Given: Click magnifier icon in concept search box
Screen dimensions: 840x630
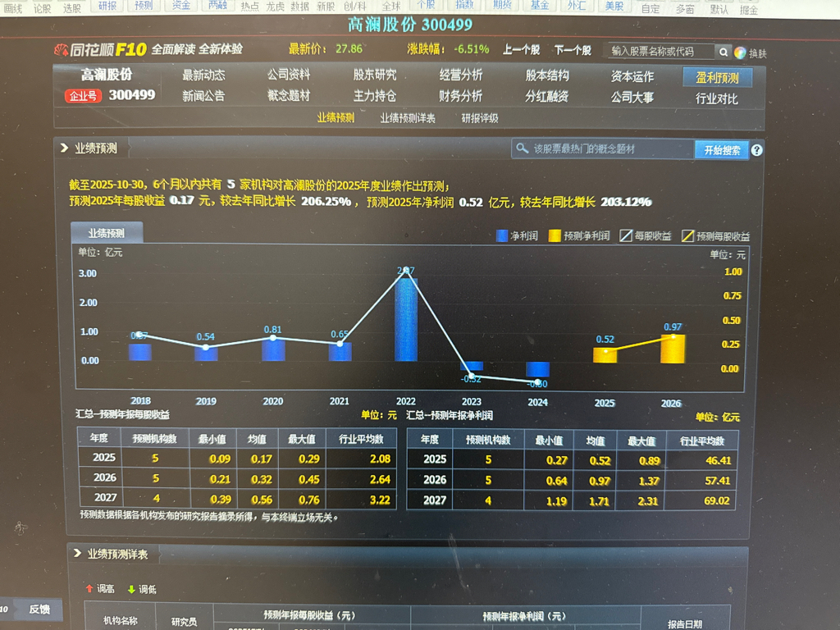Looking at the screenshot, I should (x=521, y=148).
